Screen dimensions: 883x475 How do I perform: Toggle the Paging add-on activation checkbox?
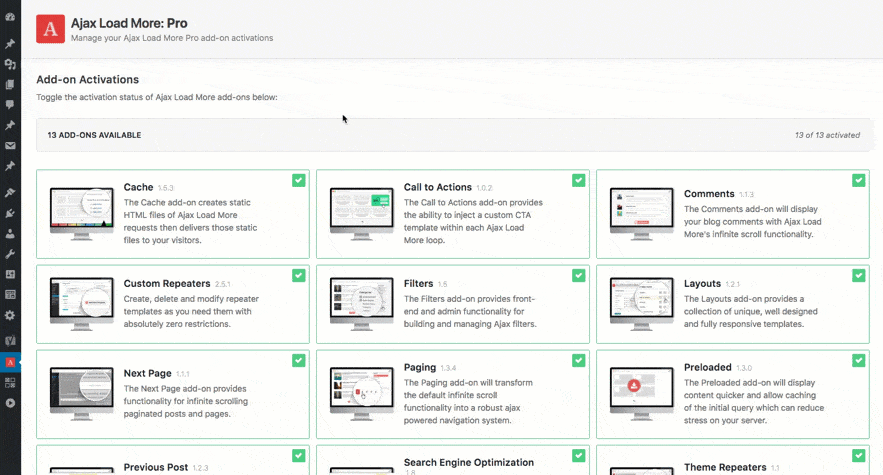coord(579,361)
